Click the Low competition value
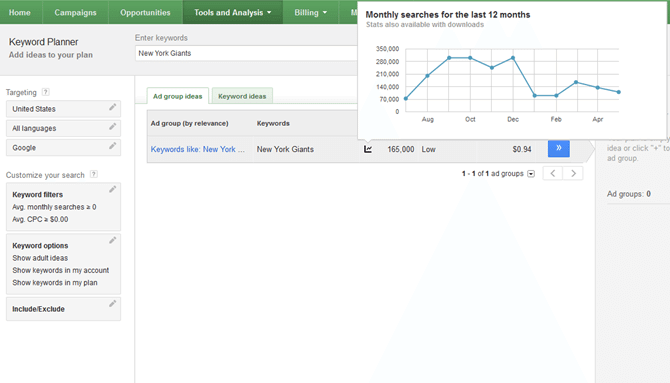 coord(429,149)
